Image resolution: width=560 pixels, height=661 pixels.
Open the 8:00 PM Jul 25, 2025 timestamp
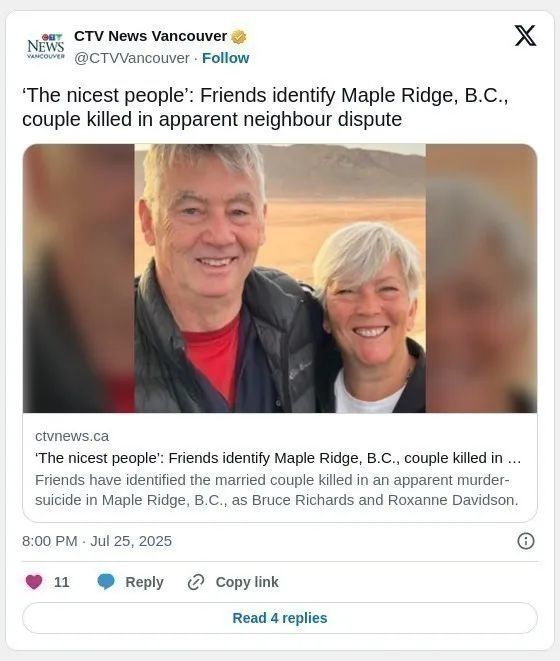97,541
